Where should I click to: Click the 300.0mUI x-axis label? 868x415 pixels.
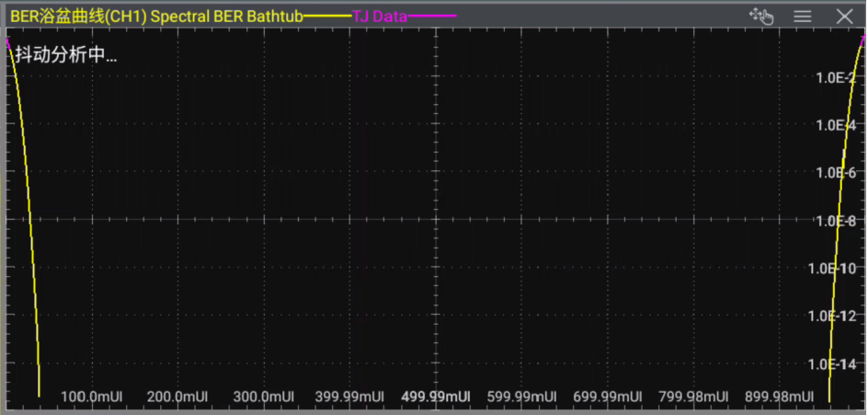pyautogui.click(x=264, y=397)
